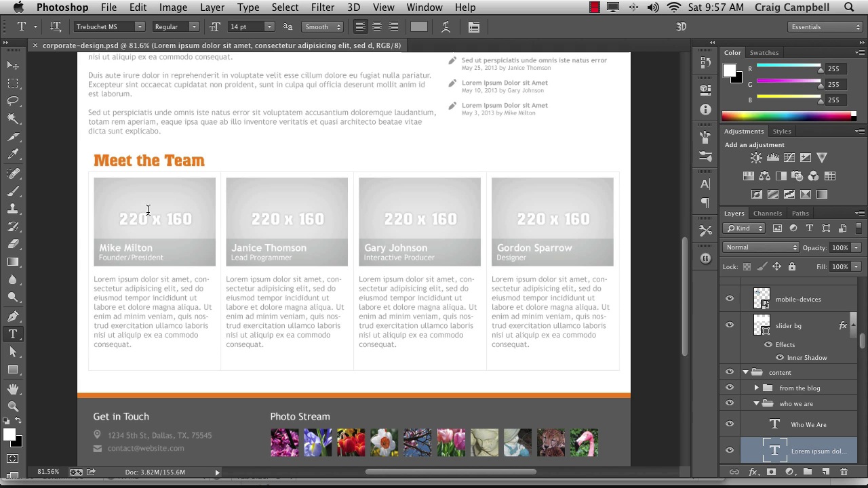This screenshot has height=488, width=868.
Task: Select the Gradient tool
Action: point(13,262)
